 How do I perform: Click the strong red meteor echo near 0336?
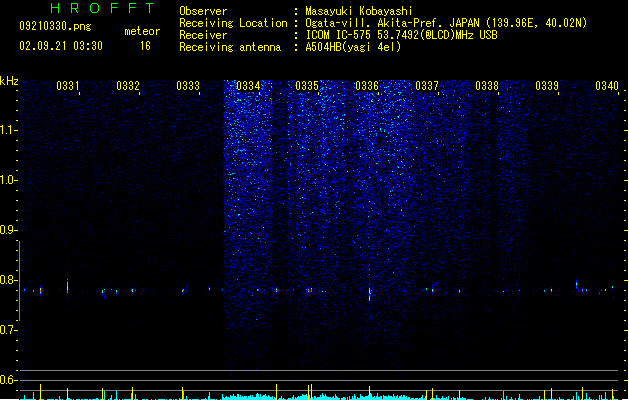point(369,294)
